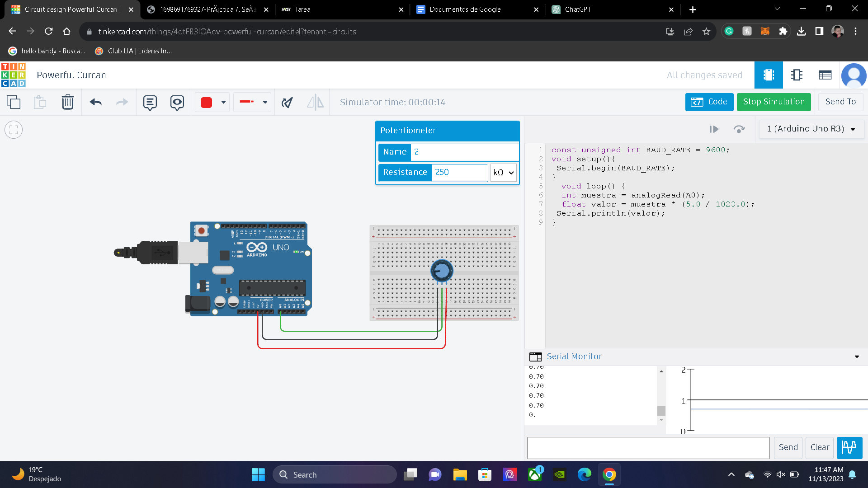Click zoom to fit icon
This screenshot has height=488, width=868.
tap(14, 130)
